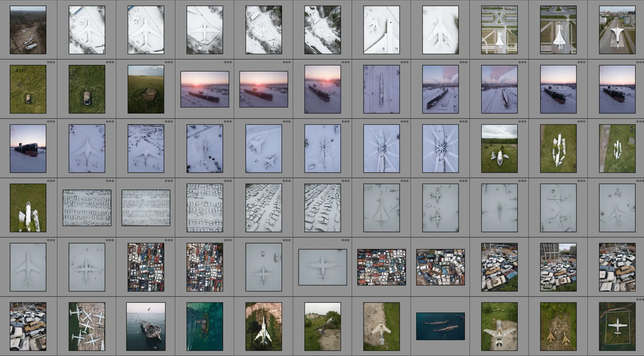This screenshot has width=644, height=356.
Task: Open the shipwreck with seagulls photo
Action: (x=146, y=327)
